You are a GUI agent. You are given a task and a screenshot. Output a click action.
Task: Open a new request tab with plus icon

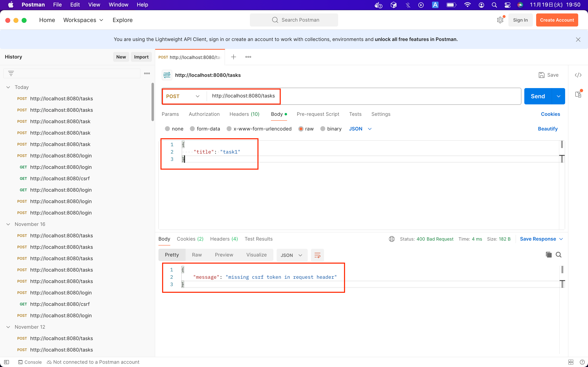(x=234, y=57)
